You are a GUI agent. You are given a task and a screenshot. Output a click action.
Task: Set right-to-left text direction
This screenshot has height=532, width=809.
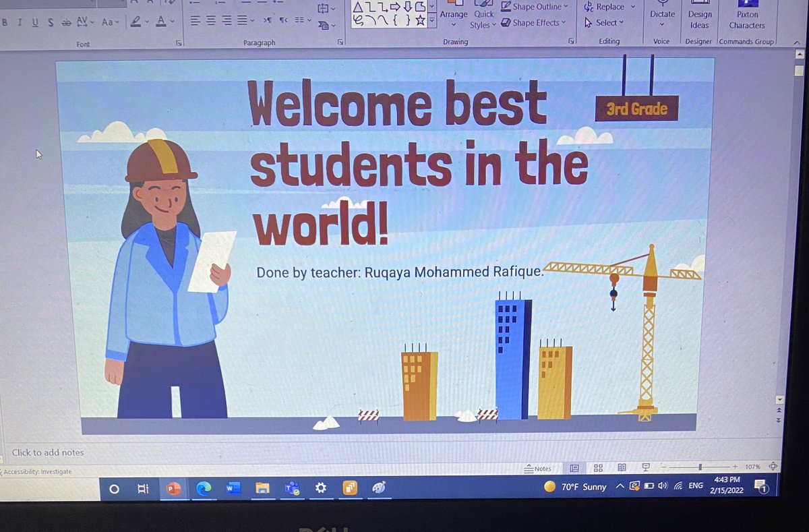click(x=283, y=21)
